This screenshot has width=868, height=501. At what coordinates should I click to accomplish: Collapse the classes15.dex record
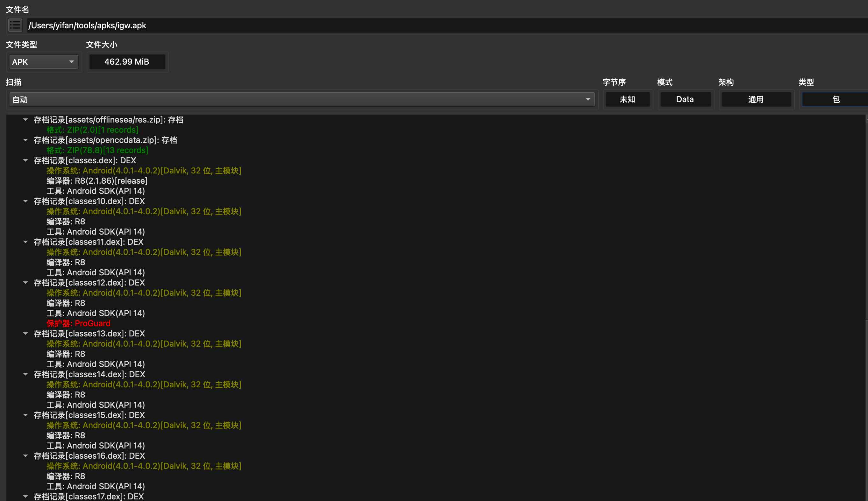[x=25, y=415]
